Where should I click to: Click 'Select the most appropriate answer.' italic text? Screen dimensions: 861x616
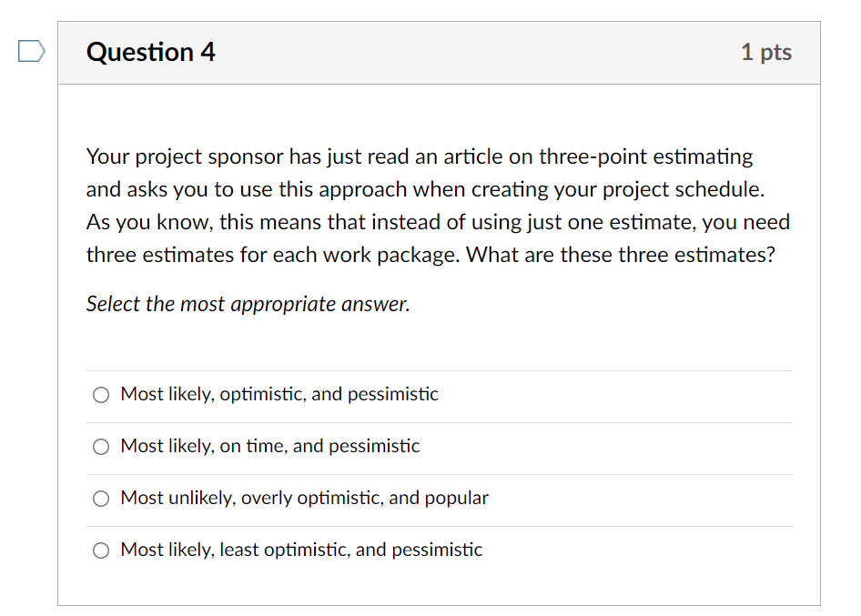pos(248,304)
